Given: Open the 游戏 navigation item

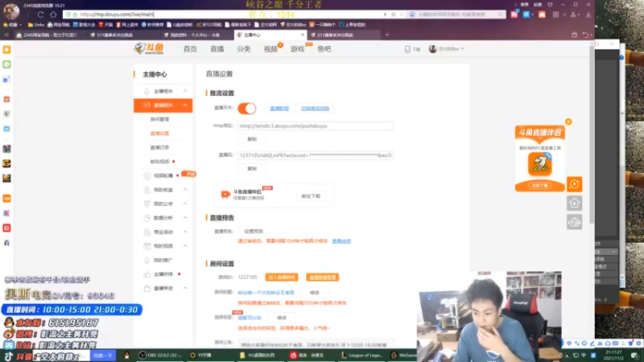Looking at the screenshot, I should 297,49.
